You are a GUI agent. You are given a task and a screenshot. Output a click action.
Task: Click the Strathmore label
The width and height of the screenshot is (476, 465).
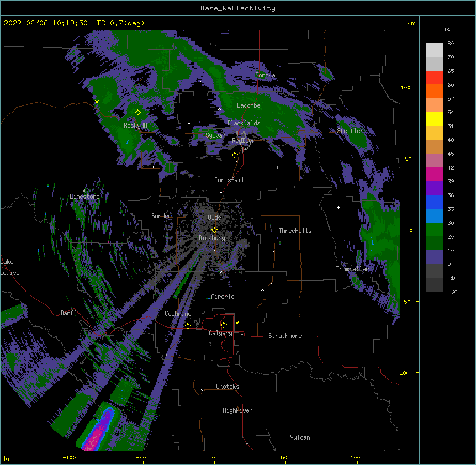coord(285,336)
